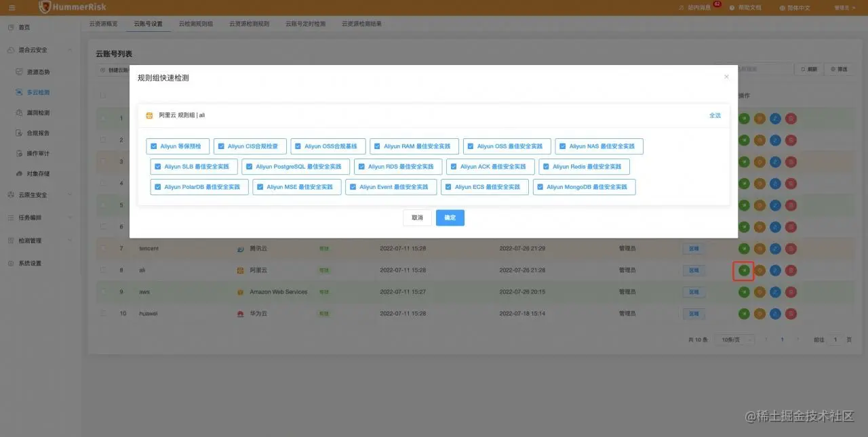Switch to the 云资源概览 tab
This screenshot has width=868, height=437.
103,23
